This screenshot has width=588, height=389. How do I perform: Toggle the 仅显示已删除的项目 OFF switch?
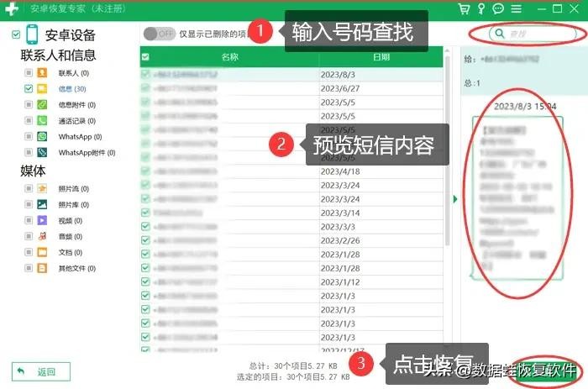(x=159, y=34)
